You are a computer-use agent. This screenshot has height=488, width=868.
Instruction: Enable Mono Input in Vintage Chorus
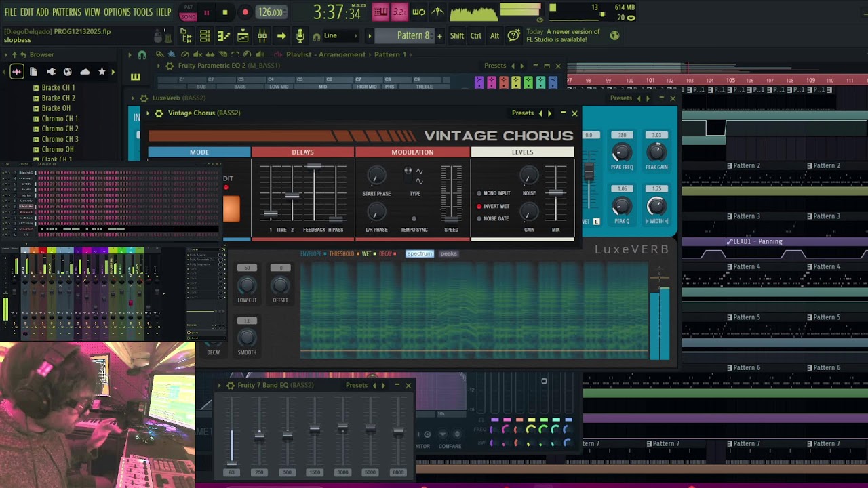pos(479,194)
